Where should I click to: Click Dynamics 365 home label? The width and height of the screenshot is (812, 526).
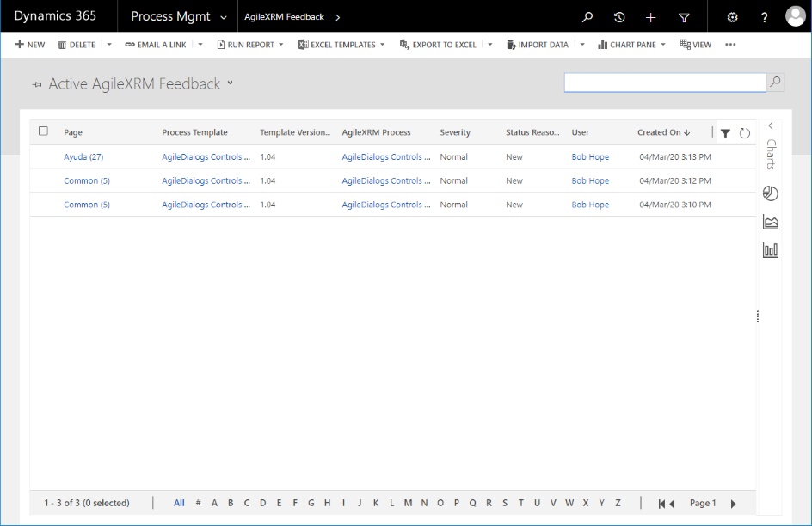[x=55, y=16]
